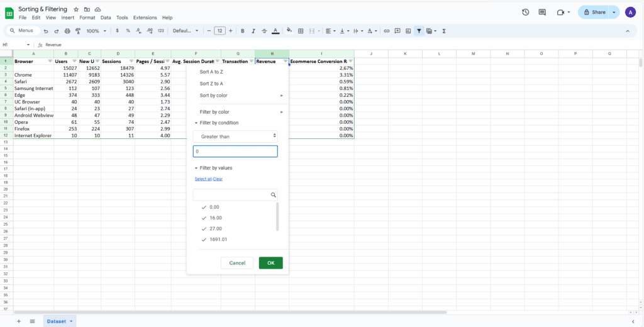Toggle the Create a filter funnel icon
644x327 pixels.
point(419,31)
